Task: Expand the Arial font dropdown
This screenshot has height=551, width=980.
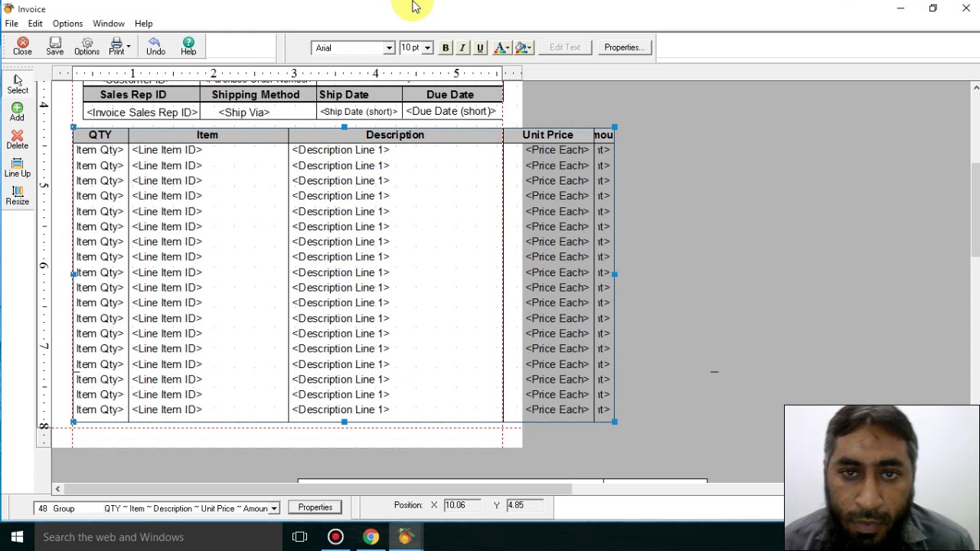Action: tap(388, 47)
